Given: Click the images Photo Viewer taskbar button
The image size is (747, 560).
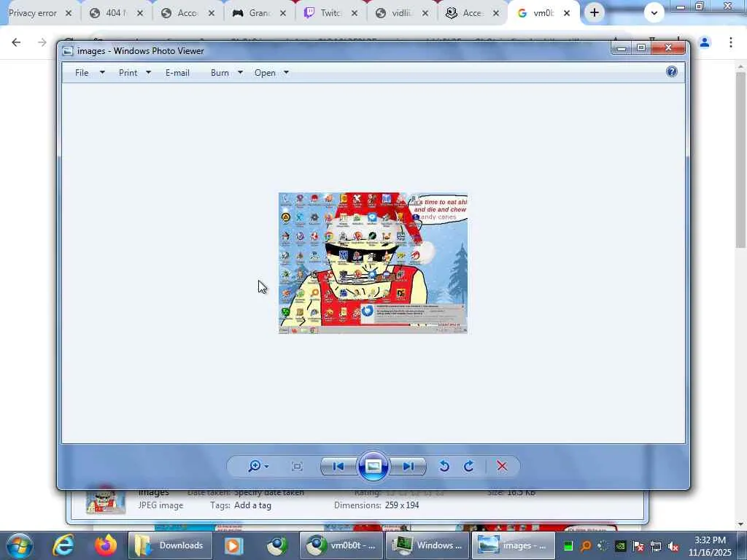Looking at the screenshot, I should tap(513, 545).
